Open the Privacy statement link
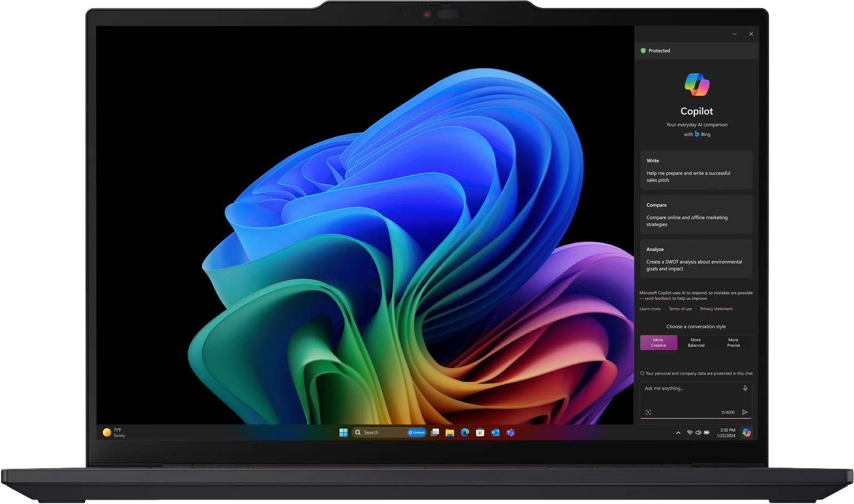This screenshot has height=504, width=854. (716, 309)
